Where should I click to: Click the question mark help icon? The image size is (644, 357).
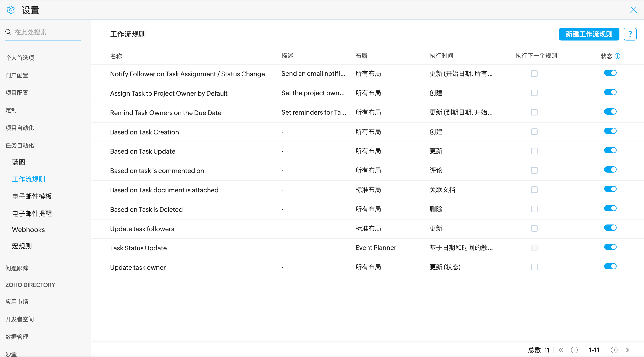click(630, 34)
